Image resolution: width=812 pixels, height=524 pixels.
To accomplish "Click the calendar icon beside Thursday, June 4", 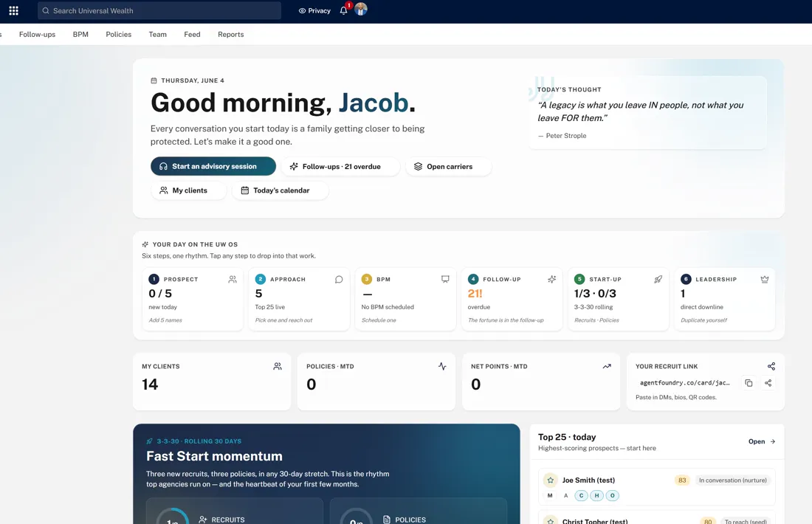I will click(x=154, y=80).
